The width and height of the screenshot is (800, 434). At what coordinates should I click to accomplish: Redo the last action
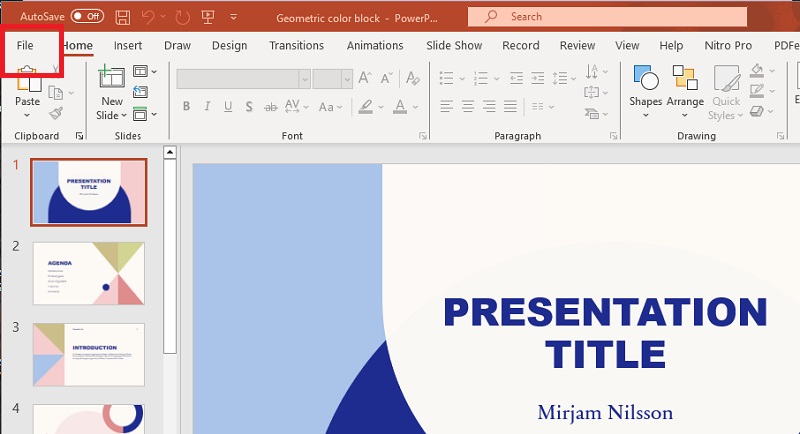coord(182,18)
